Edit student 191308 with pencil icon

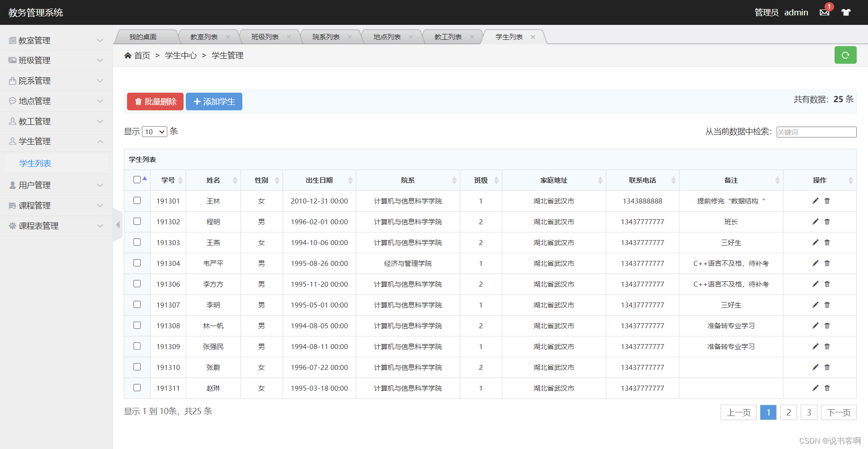815,326
